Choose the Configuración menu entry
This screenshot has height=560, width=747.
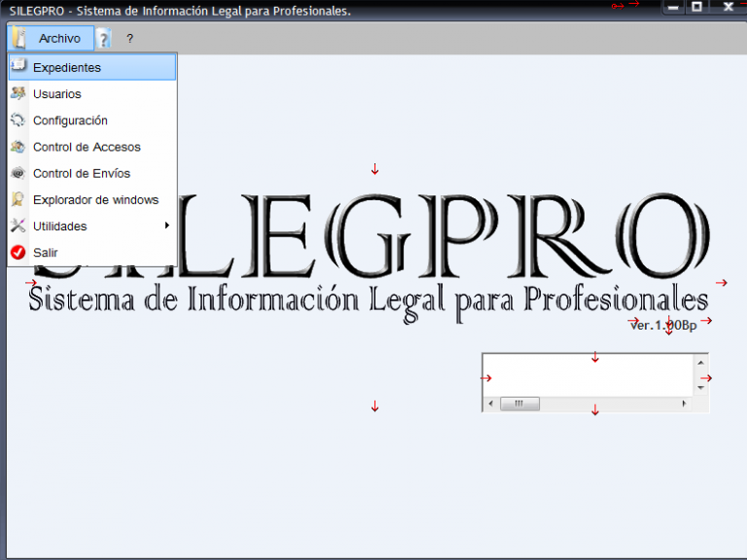click(x=92, y=120)
